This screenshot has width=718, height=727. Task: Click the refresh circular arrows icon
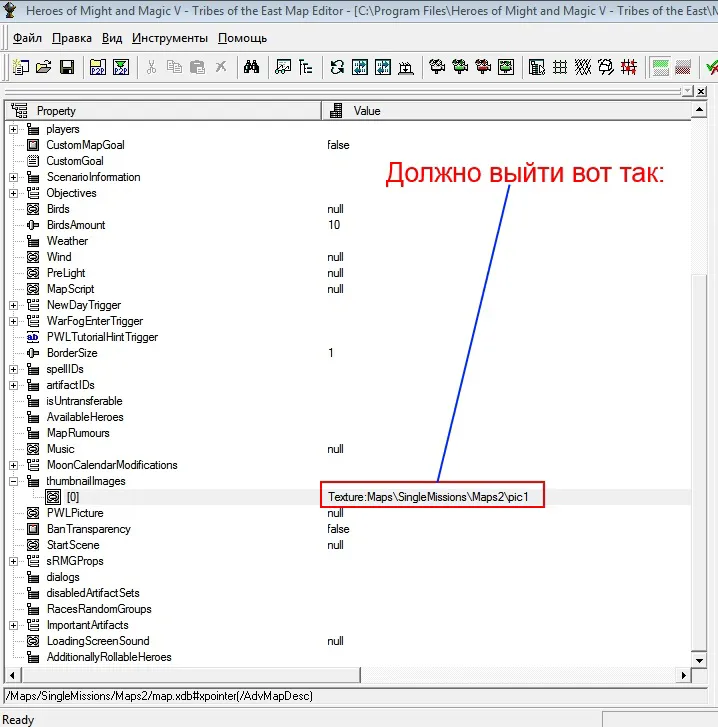pyautogui.click(x=337, y=67)
